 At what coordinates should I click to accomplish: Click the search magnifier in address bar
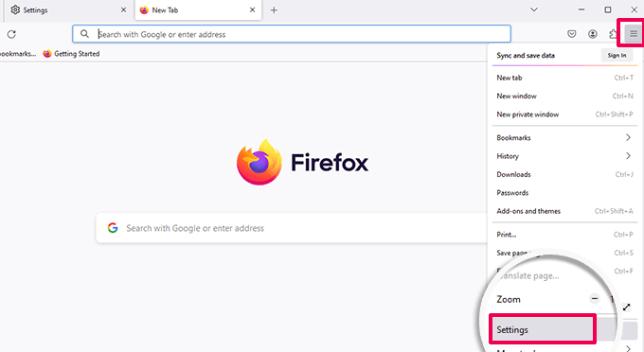pos(84,34)
